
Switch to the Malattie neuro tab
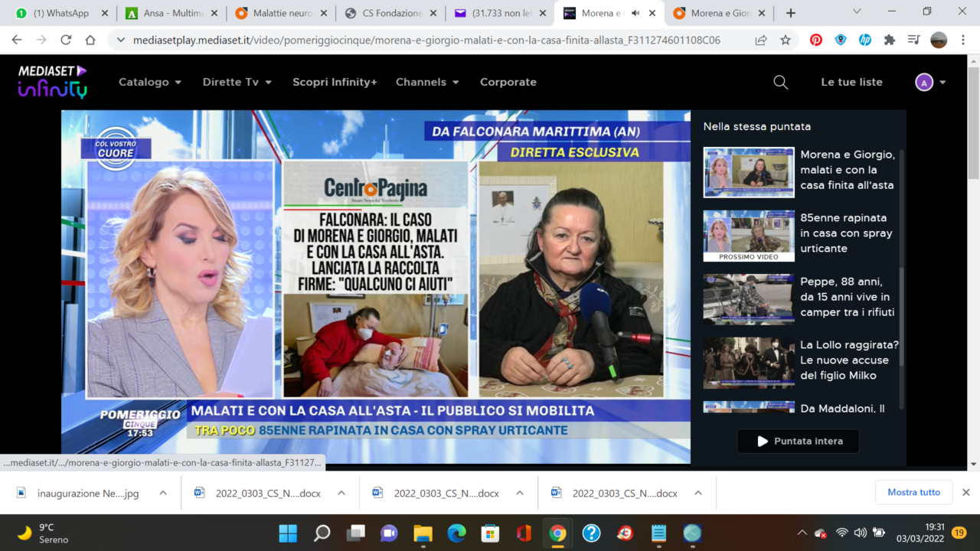(x=282, y=13)
